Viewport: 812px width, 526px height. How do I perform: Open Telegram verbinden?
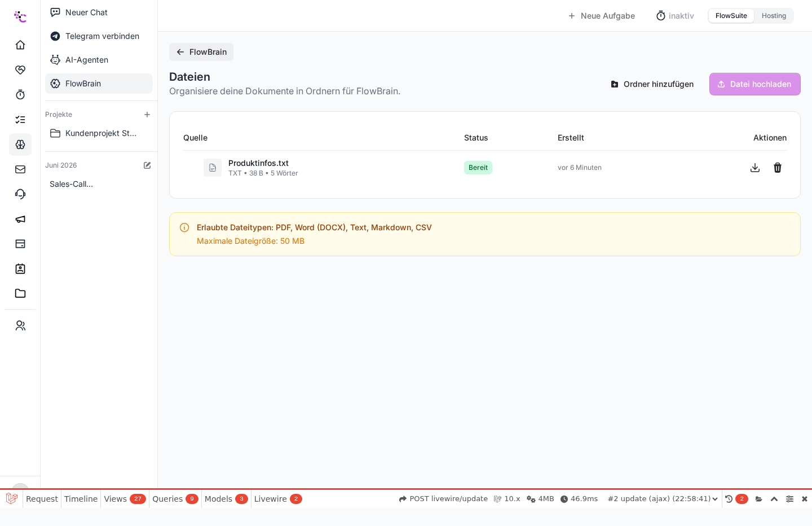tap(99, 36)
